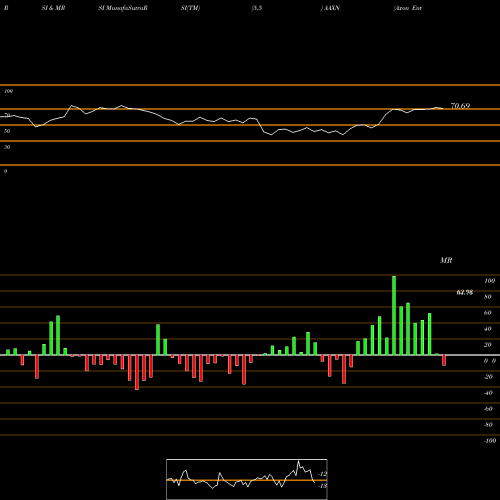Click the MR axis label 80
The image size is (500, 500).
pyautogui.click(x=488, y=297)
